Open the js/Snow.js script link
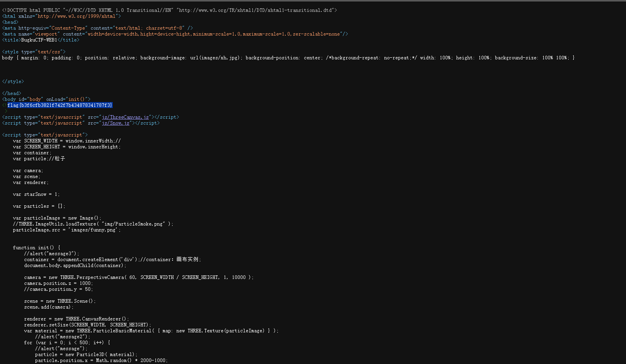The image size is (626, 364). (x=116, y=123)
